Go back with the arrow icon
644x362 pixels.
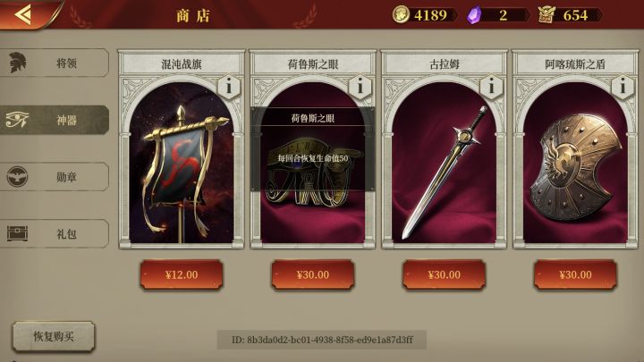[x=23, y=14]
